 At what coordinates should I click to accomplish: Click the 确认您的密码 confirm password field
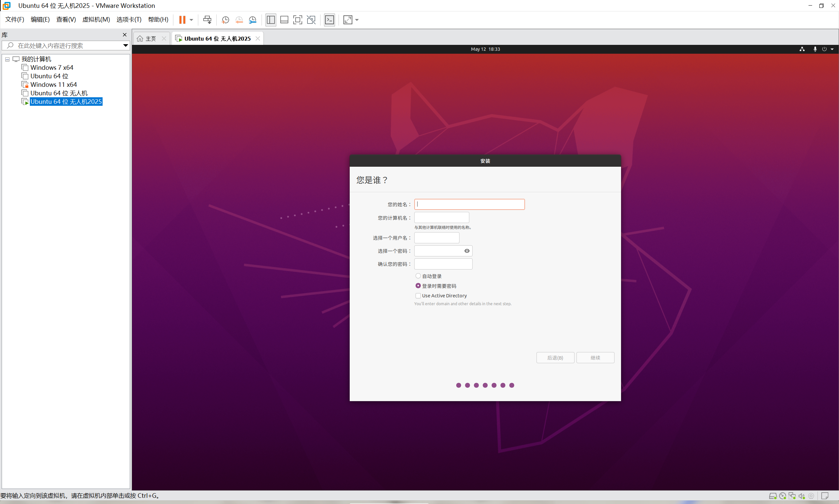tap(443, 264)
